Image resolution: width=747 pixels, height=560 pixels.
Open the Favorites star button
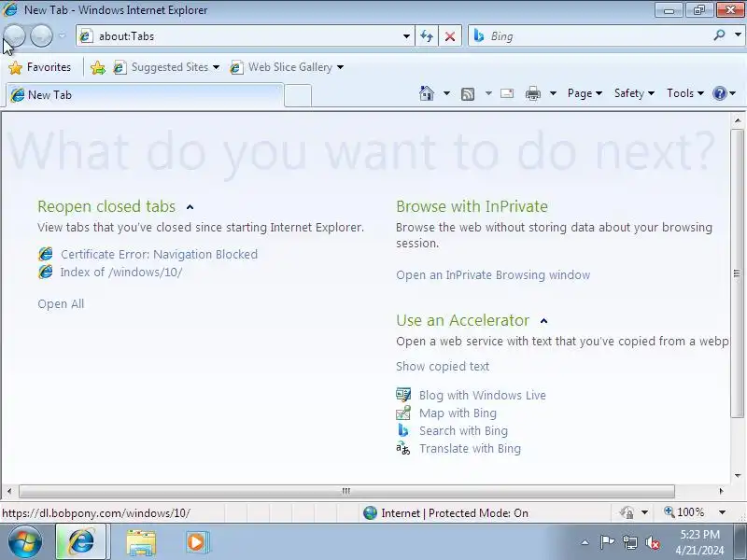tap(40, 67)
